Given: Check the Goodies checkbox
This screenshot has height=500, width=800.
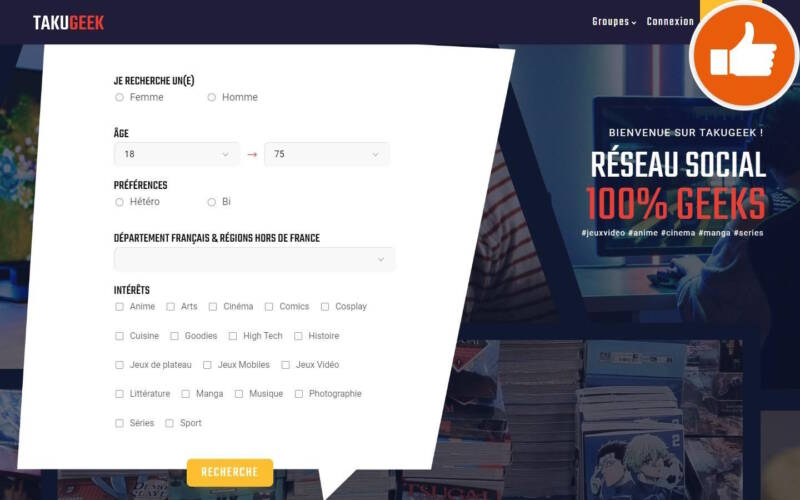Looking at the screenshot, I should coord(174,336).
